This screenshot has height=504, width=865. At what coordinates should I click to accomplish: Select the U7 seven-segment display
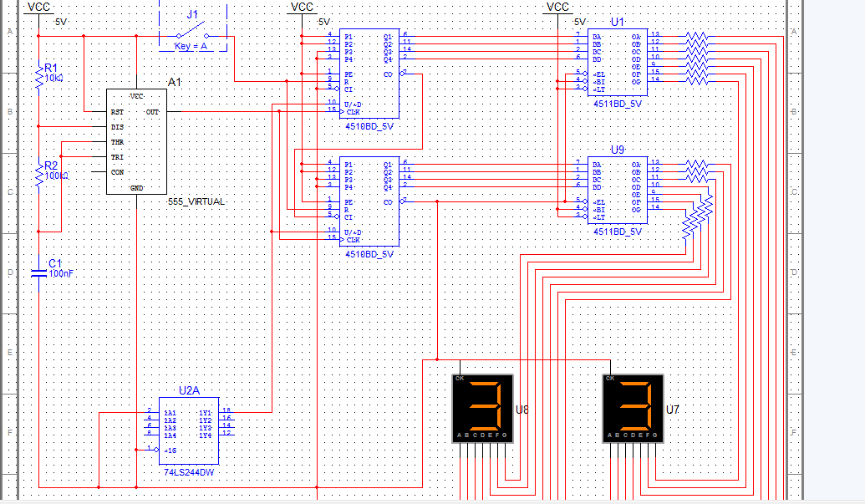(633, 409)
